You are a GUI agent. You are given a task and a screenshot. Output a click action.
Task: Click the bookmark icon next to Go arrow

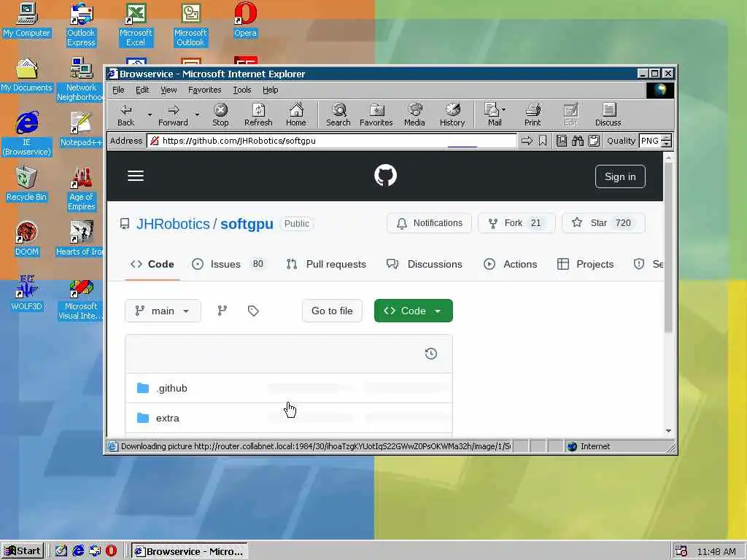pyautogui.click(x=543, y=141)
